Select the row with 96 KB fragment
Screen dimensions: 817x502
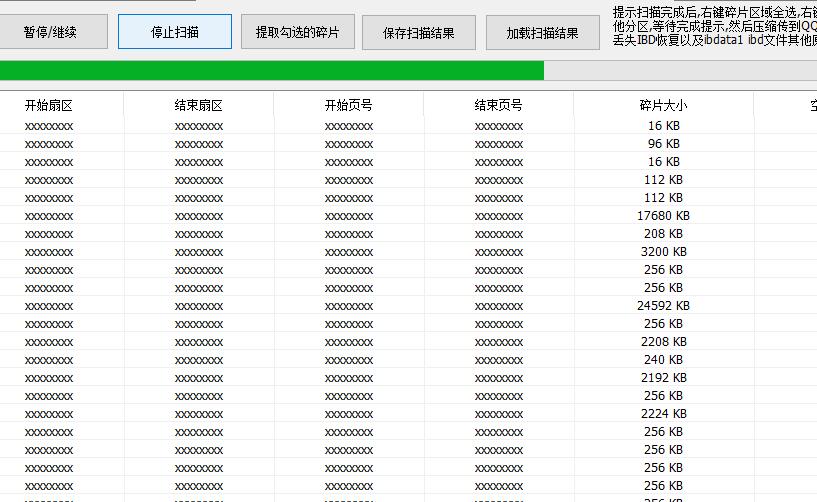click(663, 144)
